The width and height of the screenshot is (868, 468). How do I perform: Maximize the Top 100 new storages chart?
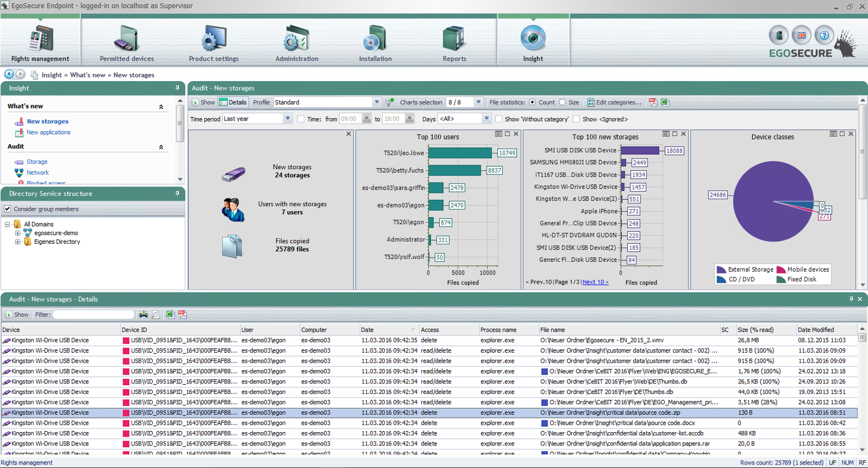pos(675,134)
